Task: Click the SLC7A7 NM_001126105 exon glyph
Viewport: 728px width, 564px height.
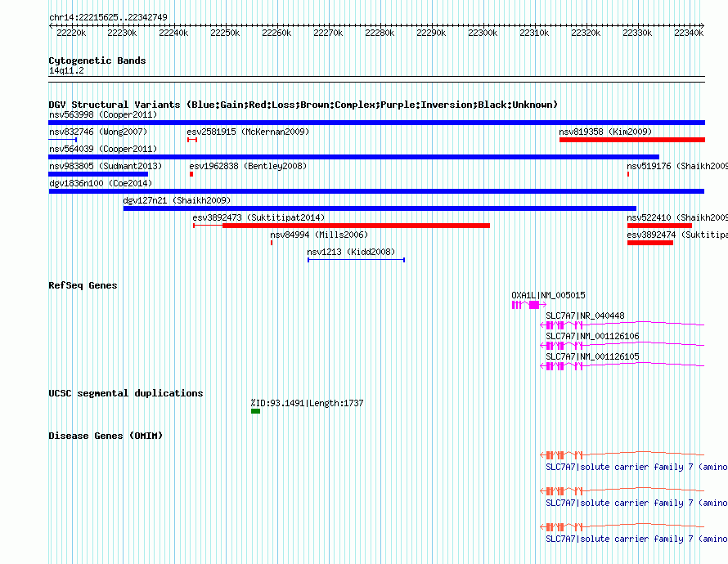Action: pyautogui.click(x=622, y=365)
